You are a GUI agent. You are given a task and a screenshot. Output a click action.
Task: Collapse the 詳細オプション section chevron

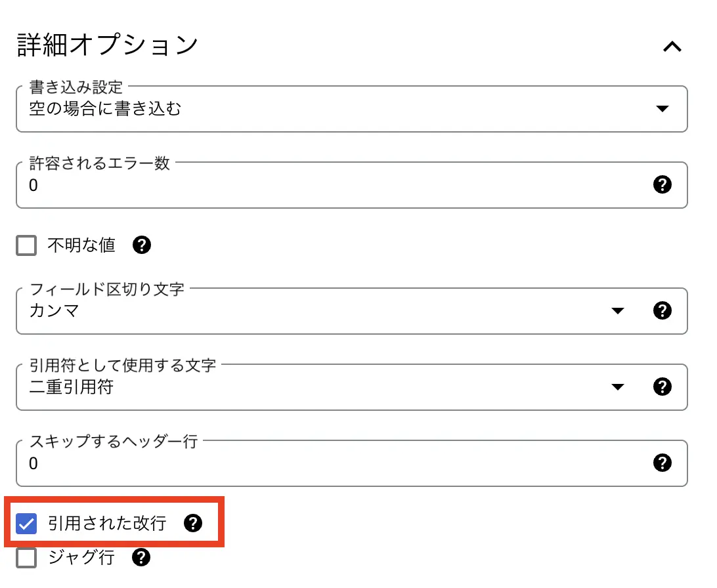(672, 47)
